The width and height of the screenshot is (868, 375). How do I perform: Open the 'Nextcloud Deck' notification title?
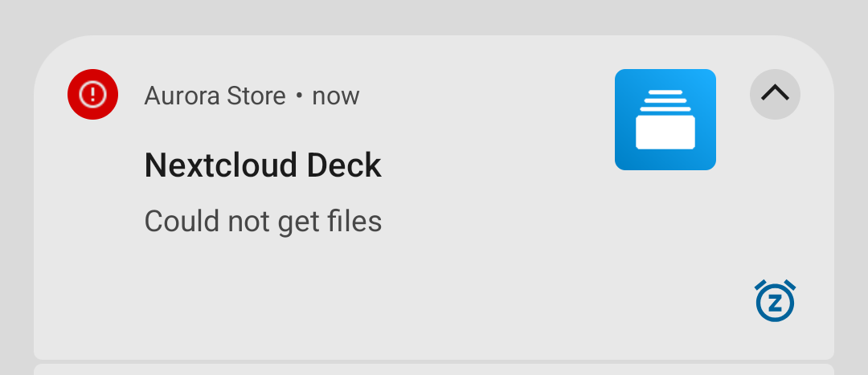click(263, 165)
